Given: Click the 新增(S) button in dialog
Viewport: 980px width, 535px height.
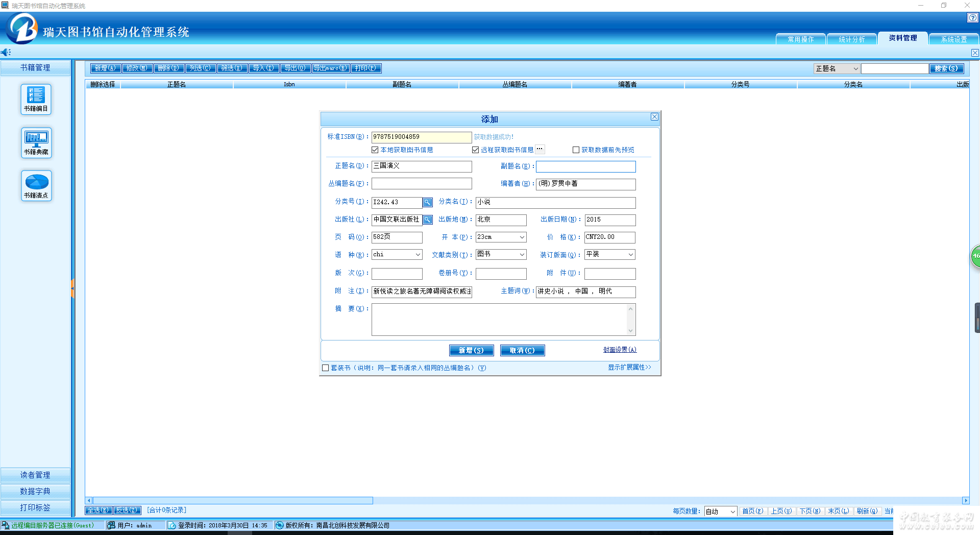Looking at the screenshot, I should 471,351.
